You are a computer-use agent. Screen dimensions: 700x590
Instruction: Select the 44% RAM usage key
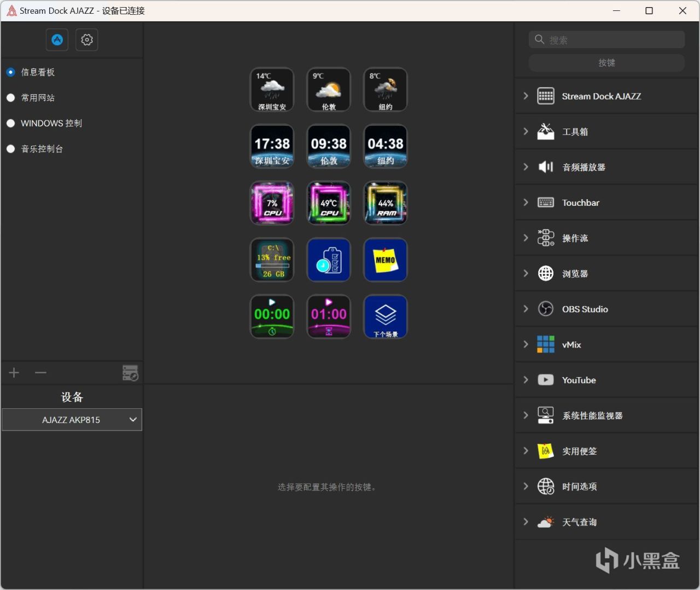pos(386,203)
